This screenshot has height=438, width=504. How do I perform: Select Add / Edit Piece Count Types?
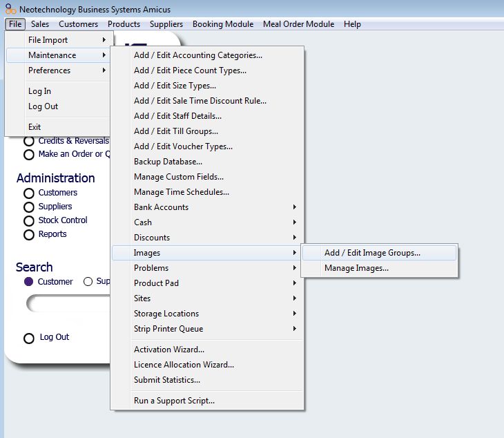pyautogui.click(x=207, y=70)
